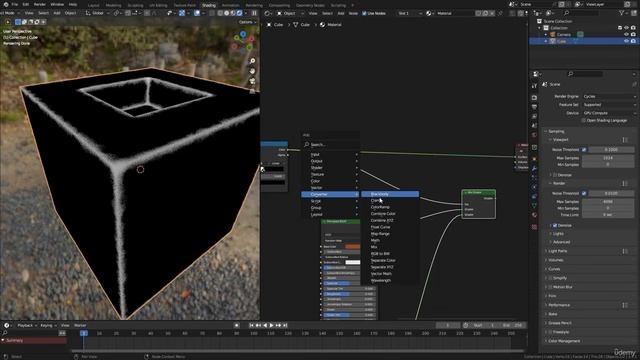Select Blackbody in Converter submenu
This screenshot has height=360, width=640.
click(390, 194)
